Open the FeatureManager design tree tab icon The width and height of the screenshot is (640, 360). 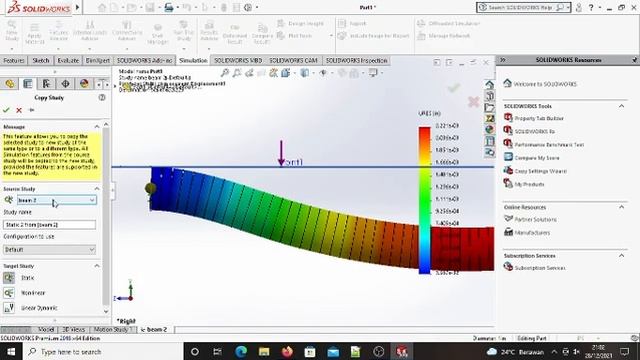[9, 84]
